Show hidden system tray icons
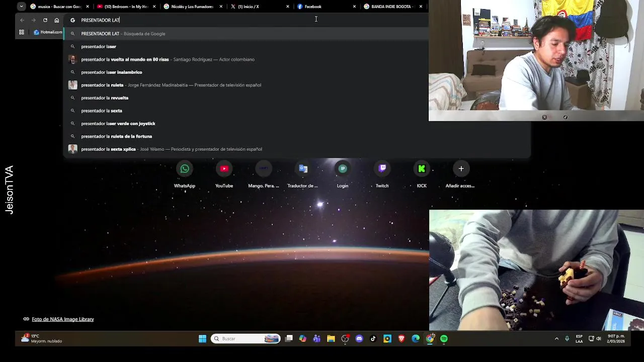 coord(556,339)
